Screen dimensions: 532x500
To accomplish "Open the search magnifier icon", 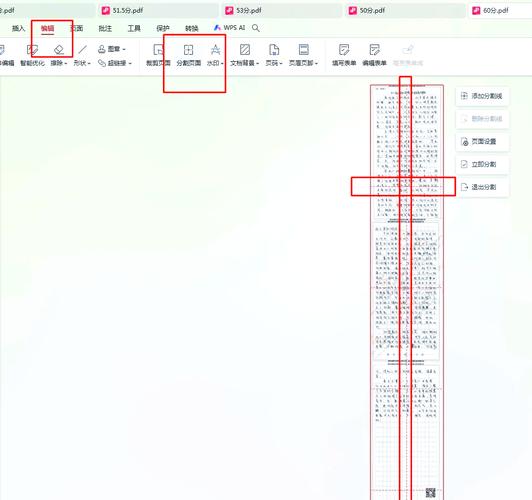I will pos(256,28).
